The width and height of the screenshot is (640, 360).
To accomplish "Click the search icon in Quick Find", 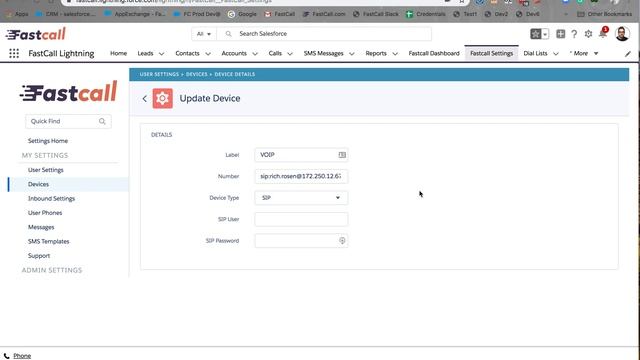I will coord(102,121).
